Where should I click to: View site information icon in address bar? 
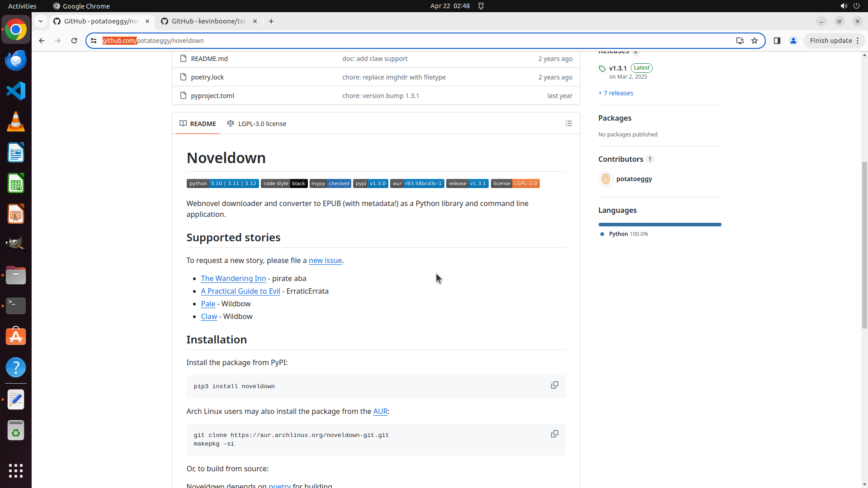pos(94,41)
